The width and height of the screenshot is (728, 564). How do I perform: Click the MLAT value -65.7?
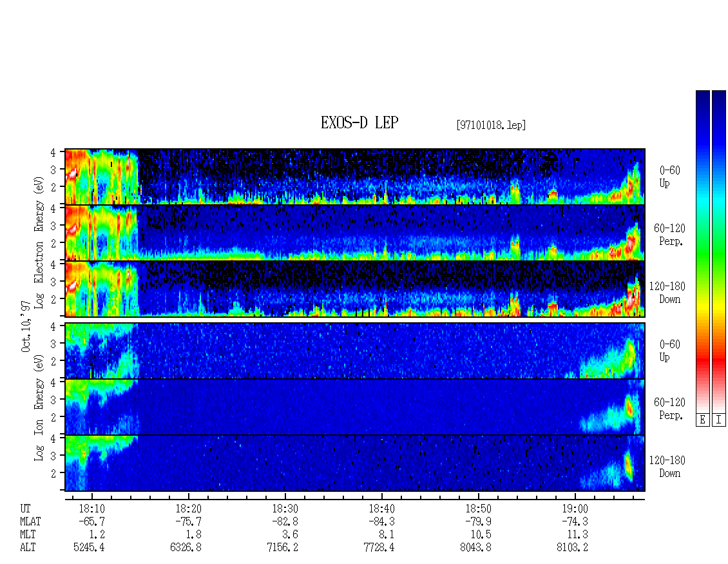click(x=91, y=521)
